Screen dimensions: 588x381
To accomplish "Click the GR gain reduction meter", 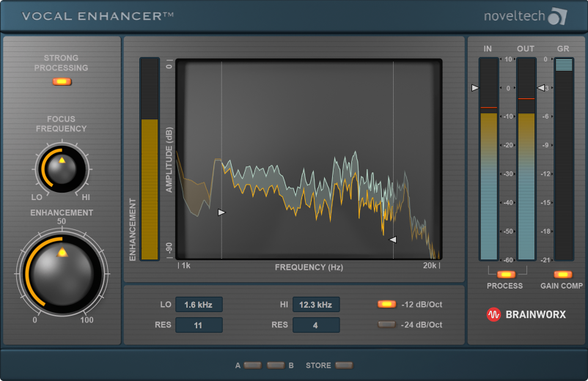I will [564, 159].
